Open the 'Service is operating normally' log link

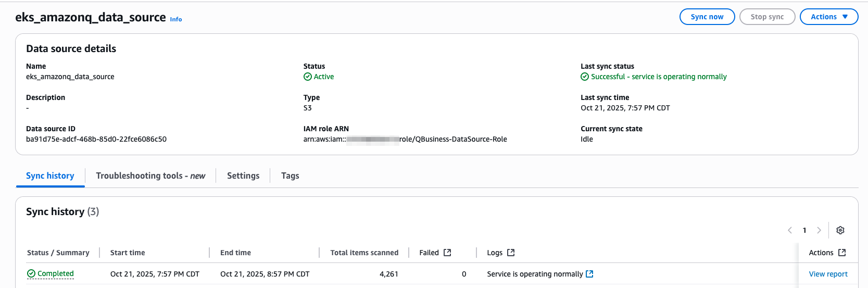pyautogui.click(x=540, y=274)
